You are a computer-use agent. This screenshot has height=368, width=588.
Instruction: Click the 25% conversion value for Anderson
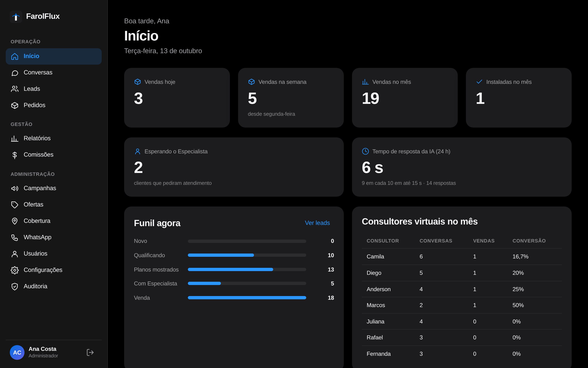[x=518, y=289]
